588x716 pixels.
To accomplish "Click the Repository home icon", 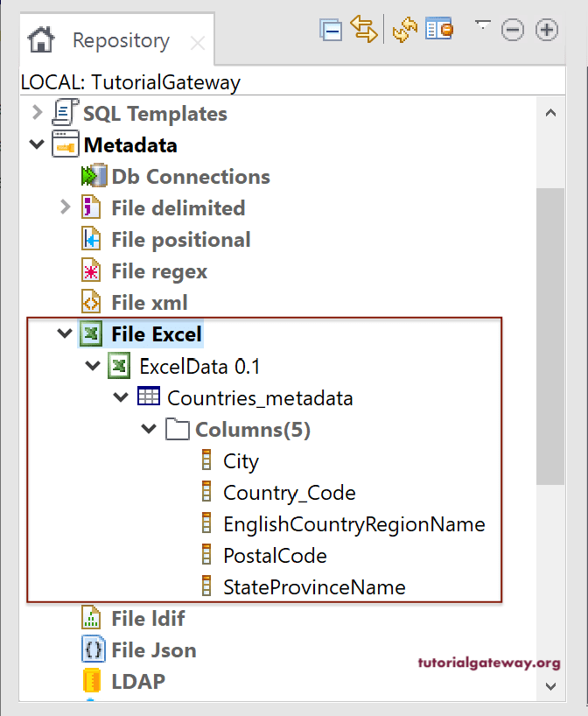I will pos(41,39).
